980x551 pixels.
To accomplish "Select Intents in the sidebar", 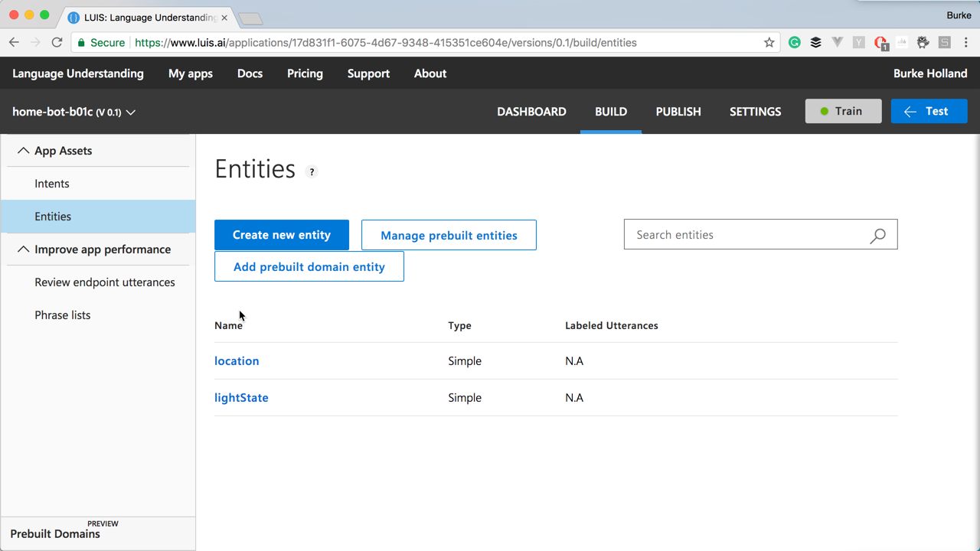I will click(x=52, y=184).
